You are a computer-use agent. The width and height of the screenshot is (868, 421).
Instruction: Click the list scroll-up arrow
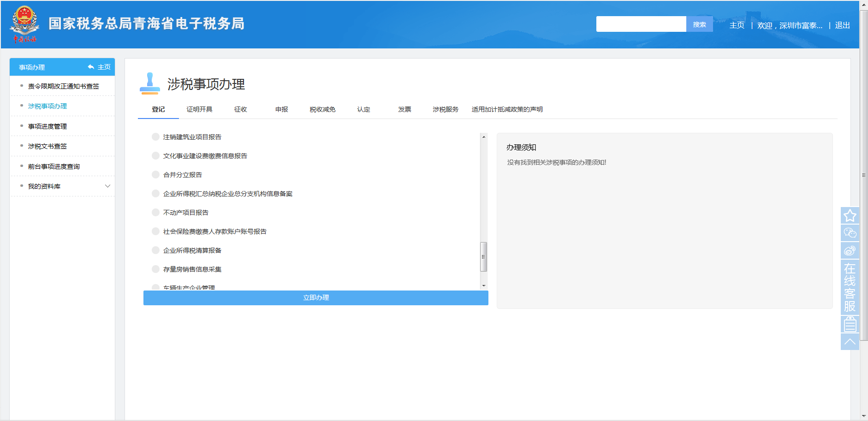484,136
